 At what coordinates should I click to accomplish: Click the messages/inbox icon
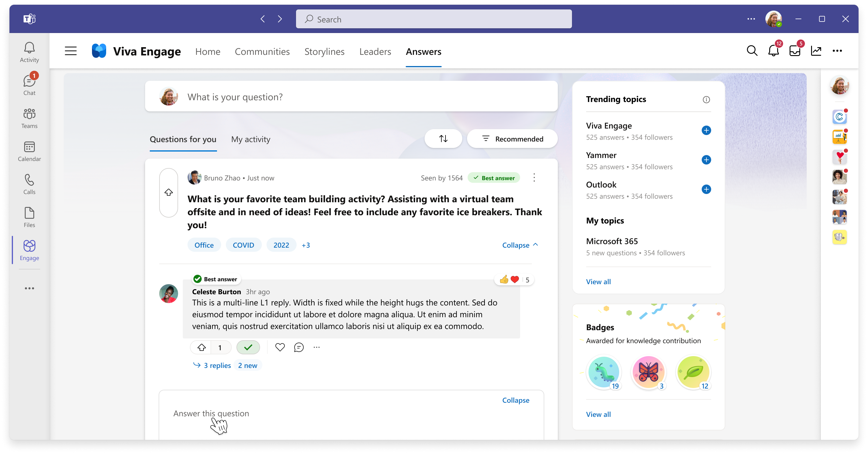pyautogui.click(x=795, y=51)
